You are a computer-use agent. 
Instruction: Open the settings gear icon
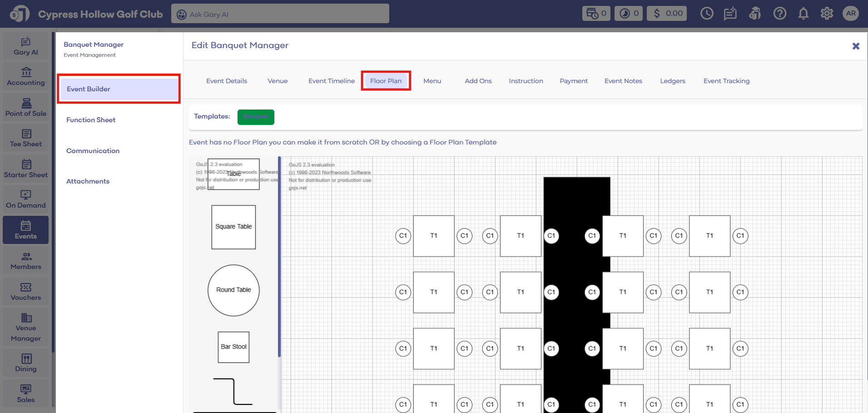[x=827, y=14]
